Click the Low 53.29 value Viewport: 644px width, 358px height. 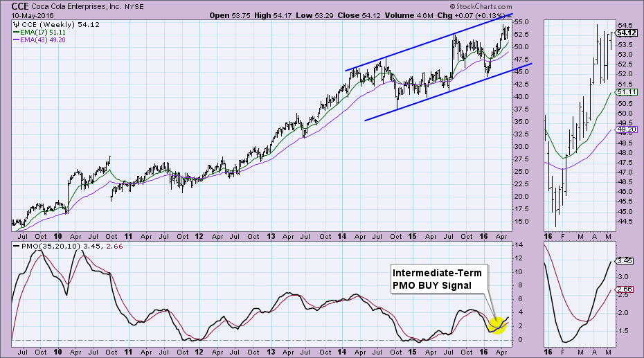315,15
